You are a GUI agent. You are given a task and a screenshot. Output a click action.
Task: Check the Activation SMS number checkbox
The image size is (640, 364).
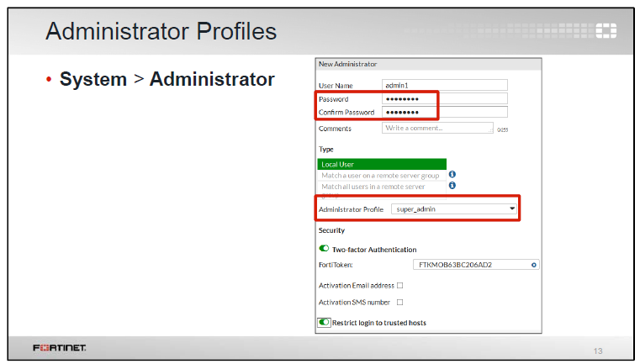tap(399, 302)
